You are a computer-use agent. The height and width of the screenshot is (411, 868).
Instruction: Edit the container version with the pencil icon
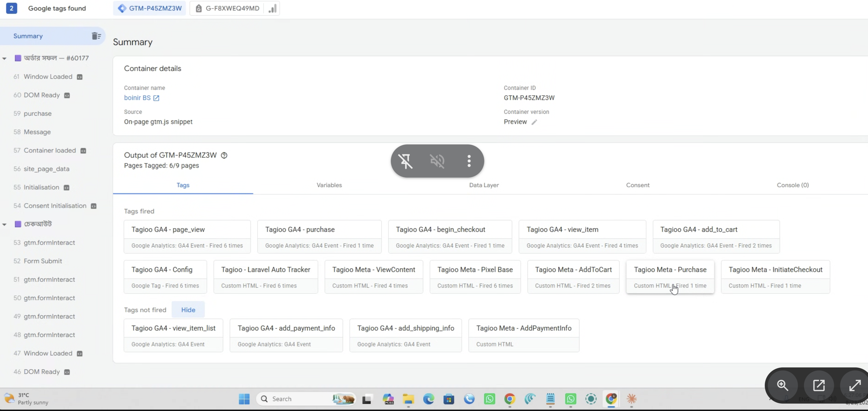point(534,122)
